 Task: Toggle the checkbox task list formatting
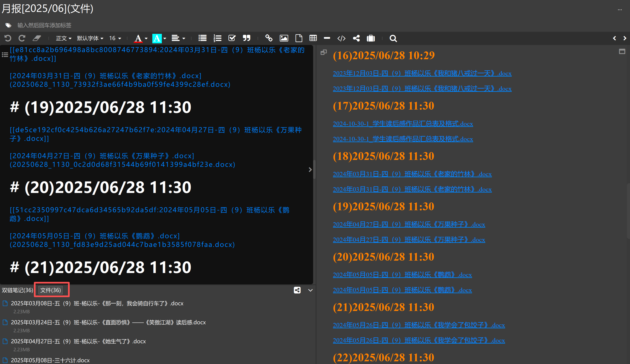[x=232, y=38]
